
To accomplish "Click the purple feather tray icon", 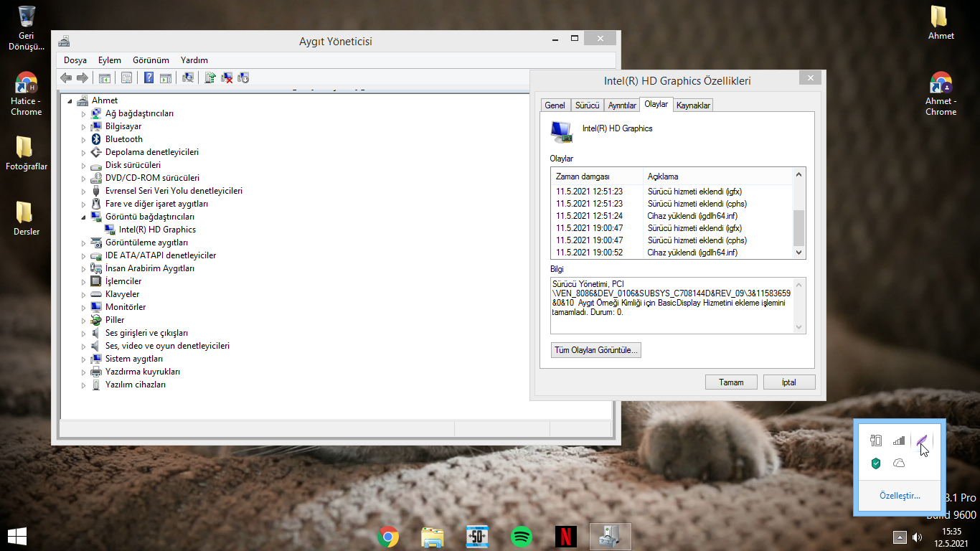I will (922, 441).
